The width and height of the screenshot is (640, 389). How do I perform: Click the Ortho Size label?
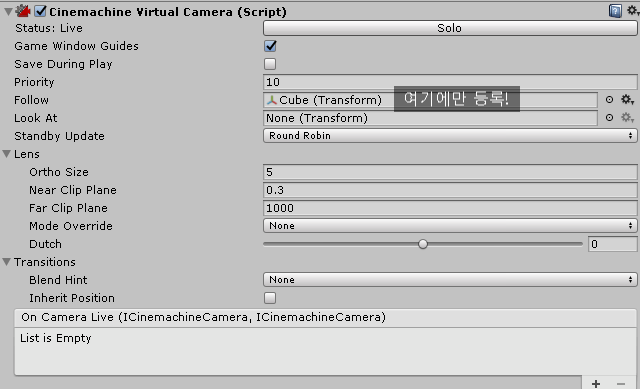pos(59,172)
